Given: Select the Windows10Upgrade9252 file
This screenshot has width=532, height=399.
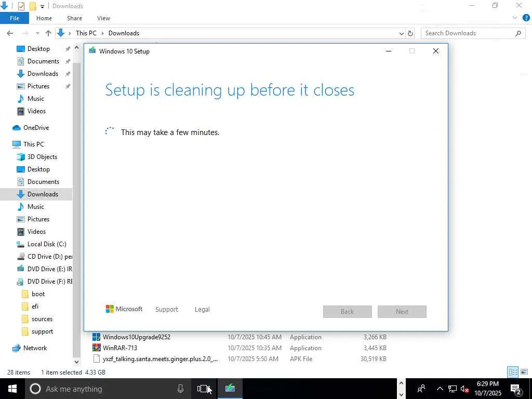Looking at the screenshot, I should (137, 337).
